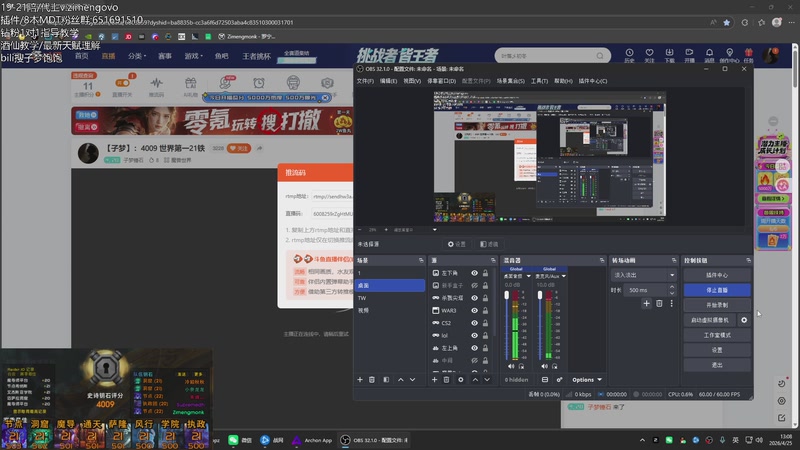Add a new source in sources panel
The image size is (800, 450).
pos(434,380)
